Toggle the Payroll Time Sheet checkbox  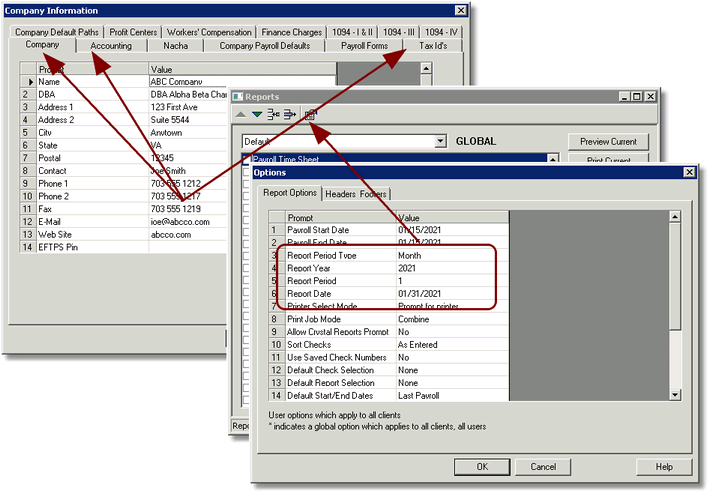pos(246,159)
